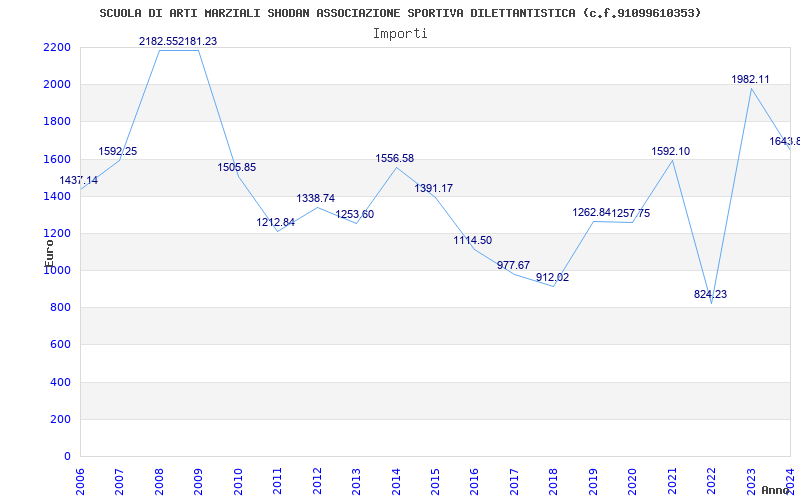Click the 1253.60 data label
Viewport: 800px width, 500px height.
(x=355, y=214)
